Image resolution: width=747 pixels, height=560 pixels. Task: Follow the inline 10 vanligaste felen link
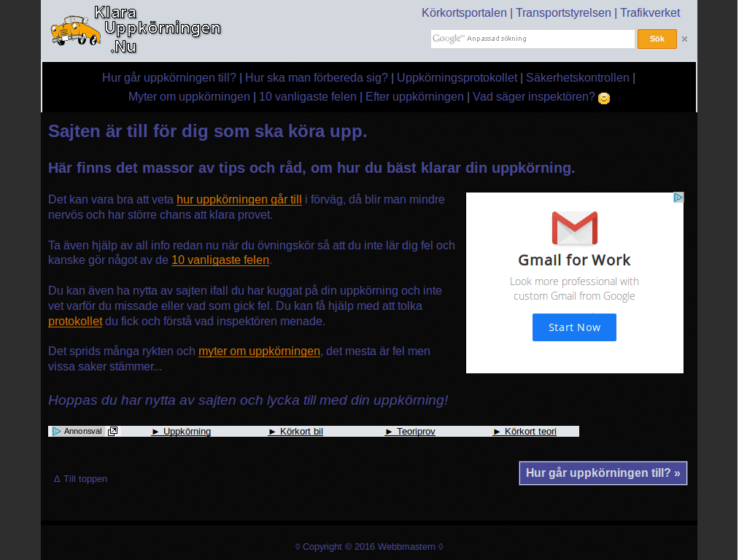[220, 260]
